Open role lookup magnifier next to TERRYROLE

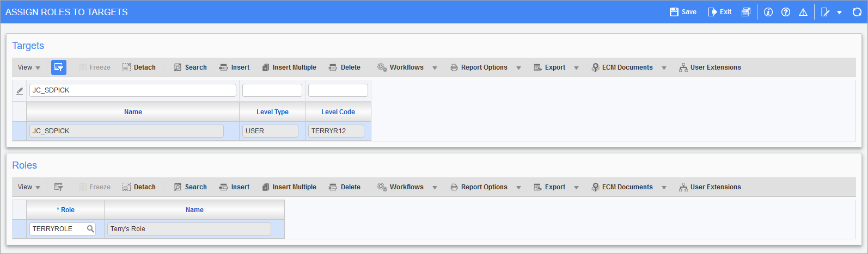(91, 229)
